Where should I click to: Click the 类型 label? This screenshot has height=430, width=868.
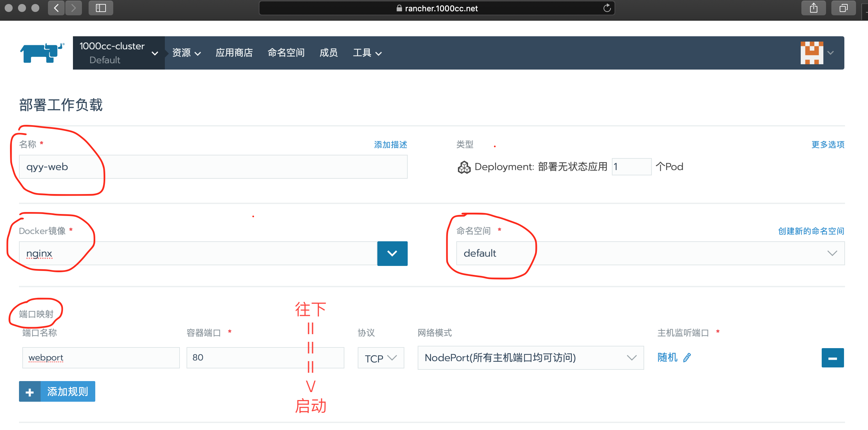[x=465, y=144]
